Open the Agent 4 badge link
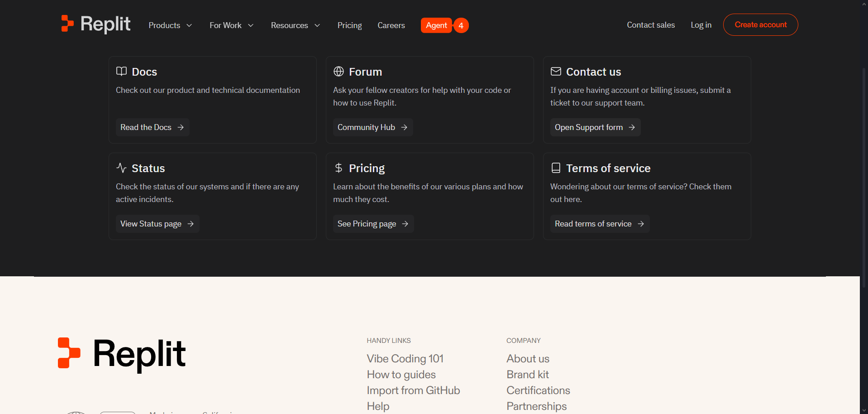The height and width of the screenshot is (414, 868). 444,25
